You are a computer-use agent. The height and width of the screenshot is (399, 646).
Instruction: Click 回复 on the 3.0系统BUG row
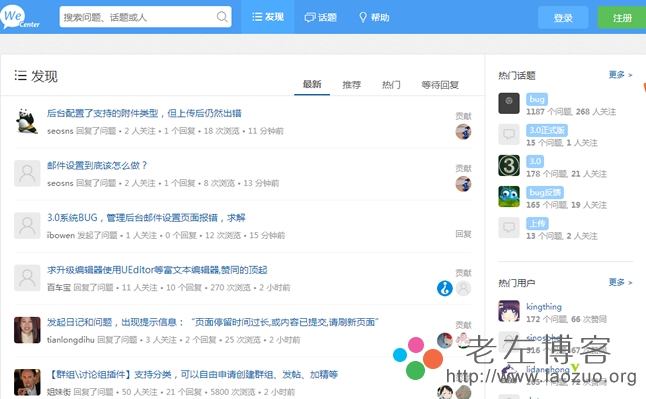(463, 234)
